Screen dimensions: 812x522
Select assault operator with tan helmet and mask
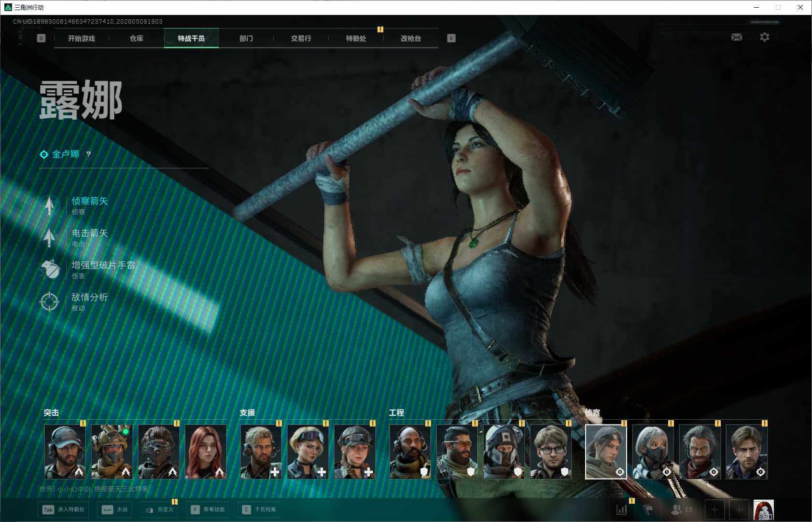pos(112,452)
